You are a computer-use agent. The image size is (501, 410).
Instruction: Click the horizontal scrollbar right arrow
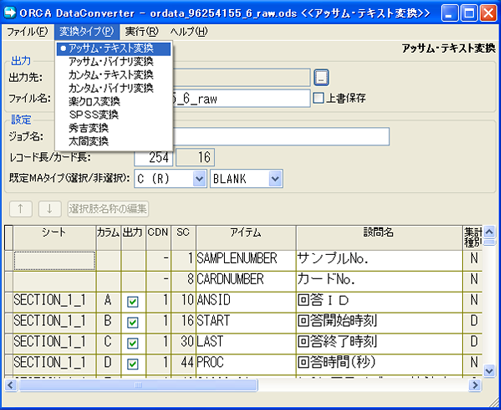point(474,385)
